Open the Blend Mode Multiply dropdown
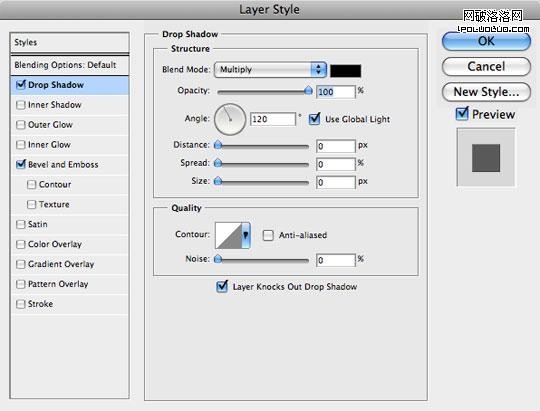This screenshot has height=411, width=540. coord(270,70)
